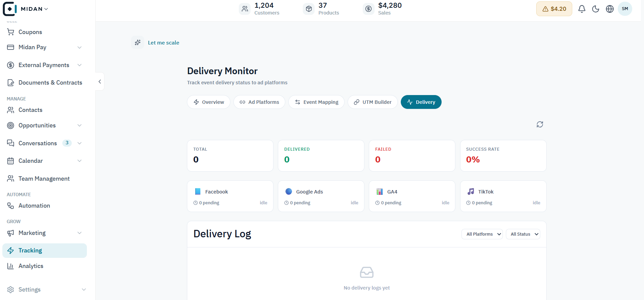Switch to Ad Platforms tab
The width and height of the screenshot is (644, 300).
259,102
